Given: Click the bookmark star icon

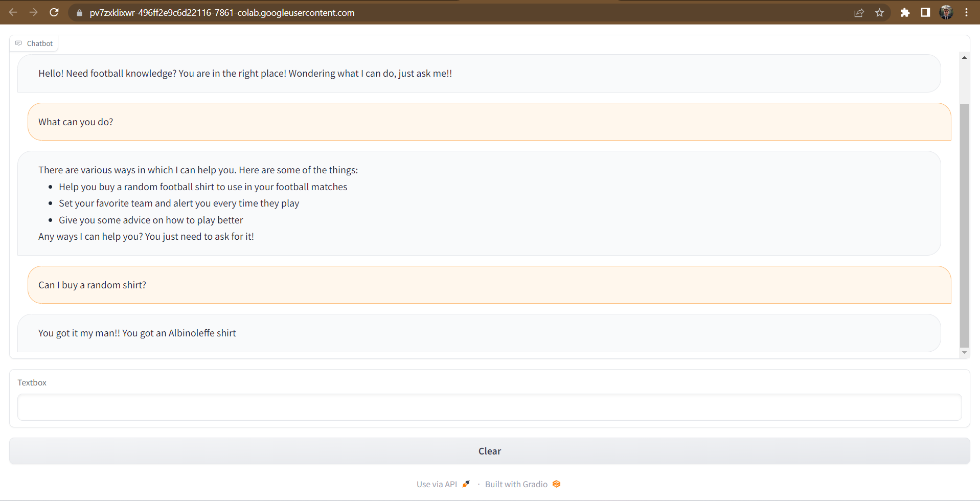Looking at the screenshot, I should [880, 12].
